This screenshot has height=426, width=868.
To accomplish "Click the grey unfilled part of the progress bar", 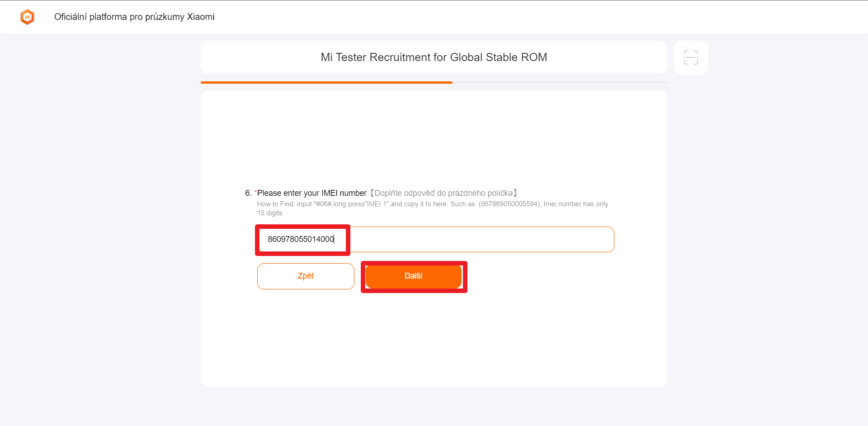I will pyautogui.click(x=560, y=82).
